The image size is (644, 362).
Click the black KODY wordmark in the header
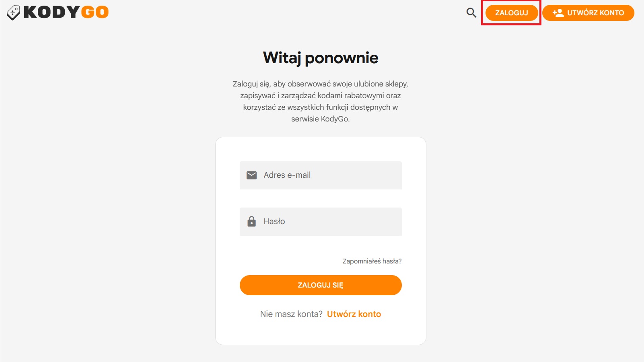pyautogui.click(x=51, y=12)
